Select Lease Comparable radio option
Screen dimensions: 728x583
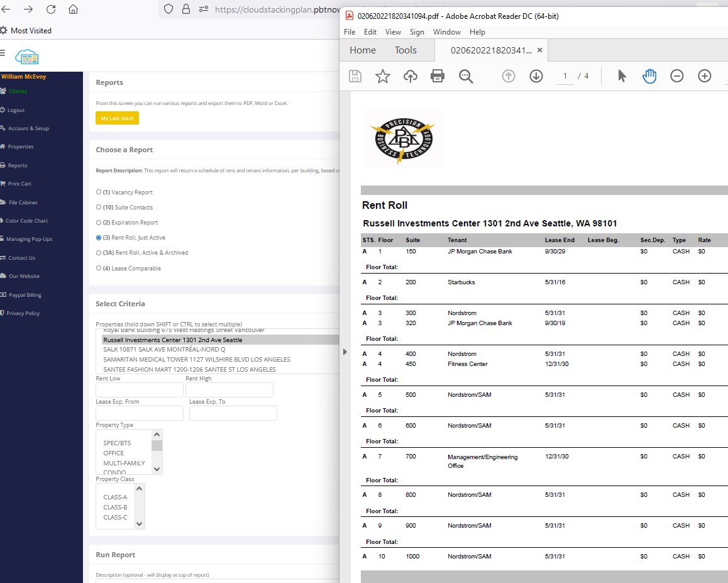(99, 268)
